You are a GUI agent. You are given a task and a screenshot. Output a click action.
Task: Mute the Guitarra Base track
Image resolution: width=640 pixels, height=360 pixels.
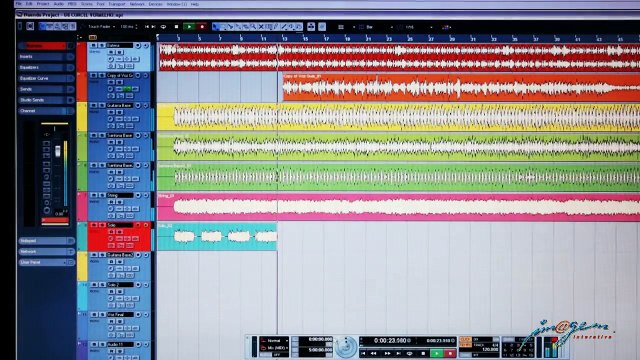(x=93, y=106)
